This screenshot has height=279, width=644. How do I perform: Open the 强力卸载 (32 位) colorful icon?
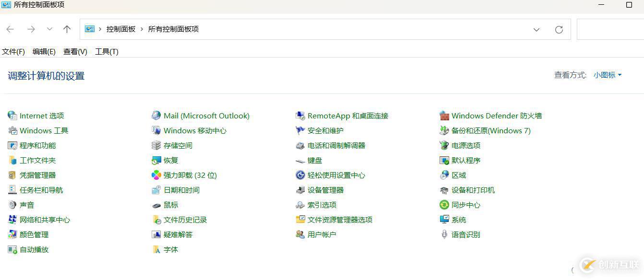click(156, 175)
